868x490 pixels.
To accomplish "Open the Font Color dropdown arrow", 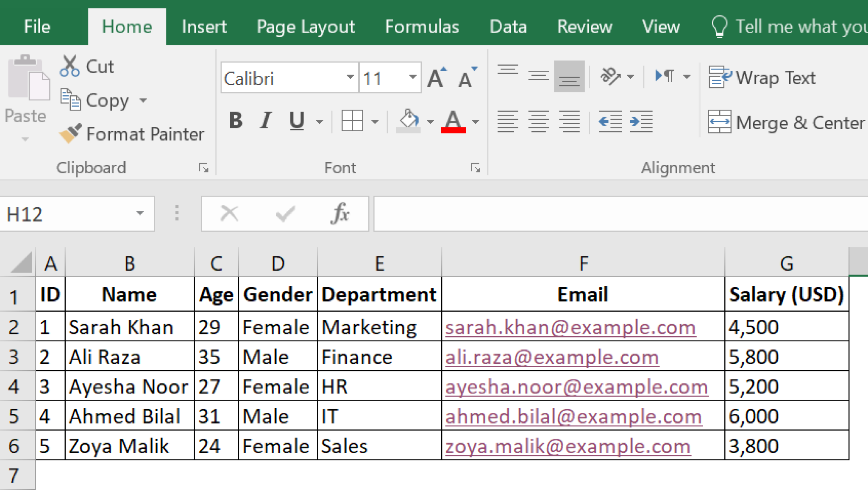I will point(476,122).
